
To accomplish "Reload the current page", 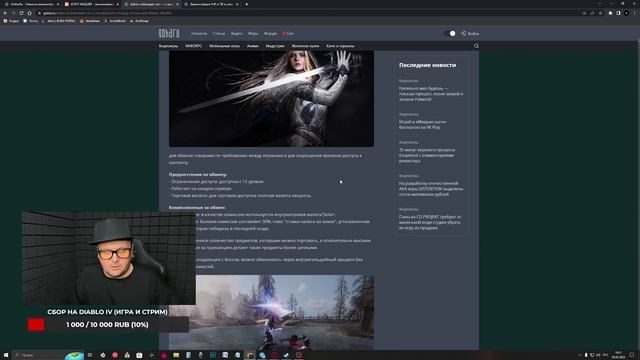I will [21, 13].
